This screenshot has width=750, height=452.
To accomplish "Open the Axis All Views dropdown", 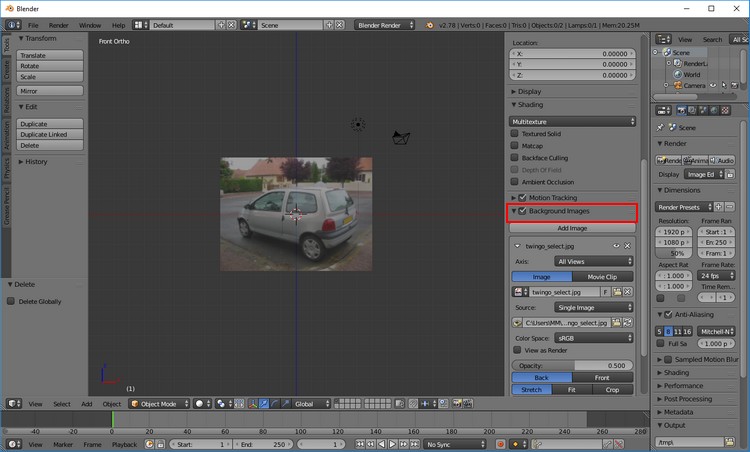I will pos(595,261).
